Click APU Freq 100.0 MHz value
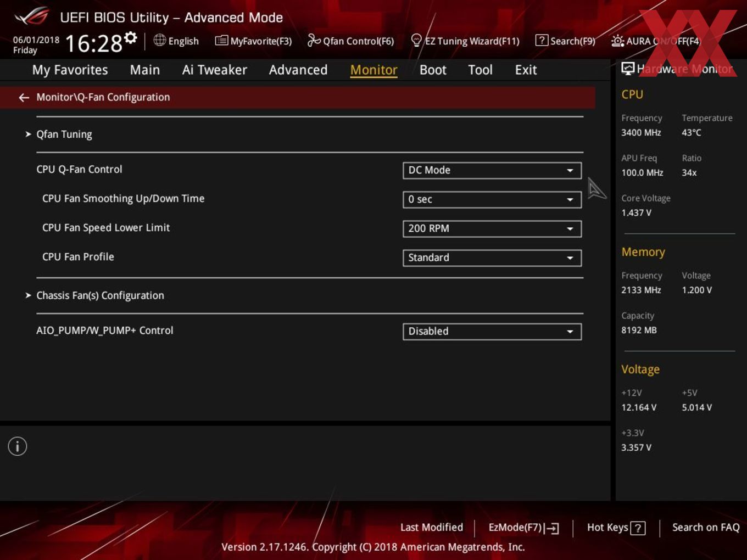Image resolution: width=747 pixels, height=560 pixels. pyautogui.click(x=642, y=172)
